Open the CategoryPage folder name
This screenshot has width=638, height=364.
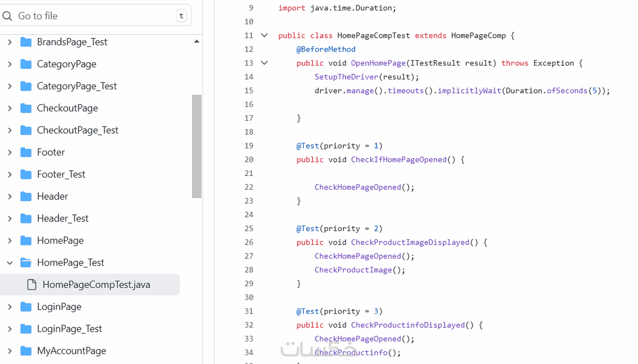click(66, 64)
